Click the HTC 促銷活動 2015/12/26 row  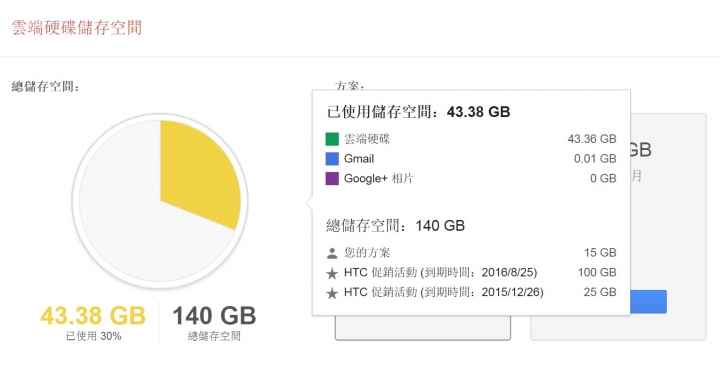click(471, 292)
